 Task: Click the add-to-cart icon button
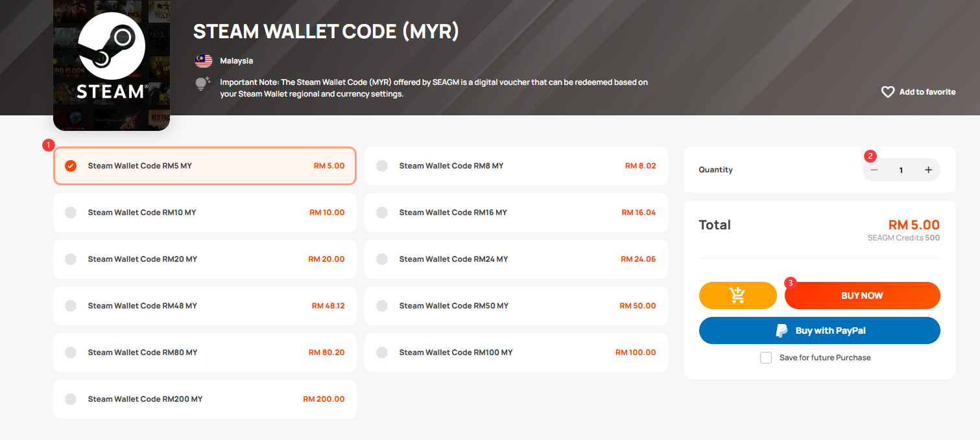[x=737, y=295]
